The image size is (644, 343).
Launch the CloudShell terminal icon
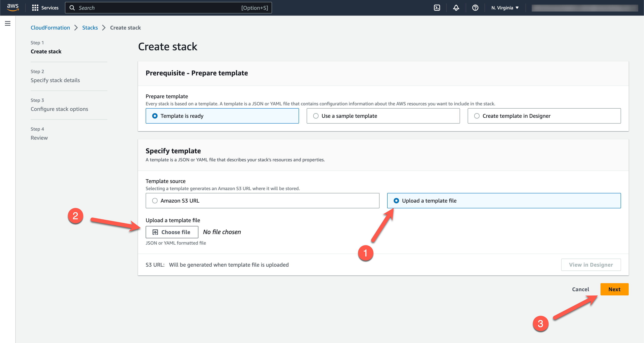coord(437,8)
